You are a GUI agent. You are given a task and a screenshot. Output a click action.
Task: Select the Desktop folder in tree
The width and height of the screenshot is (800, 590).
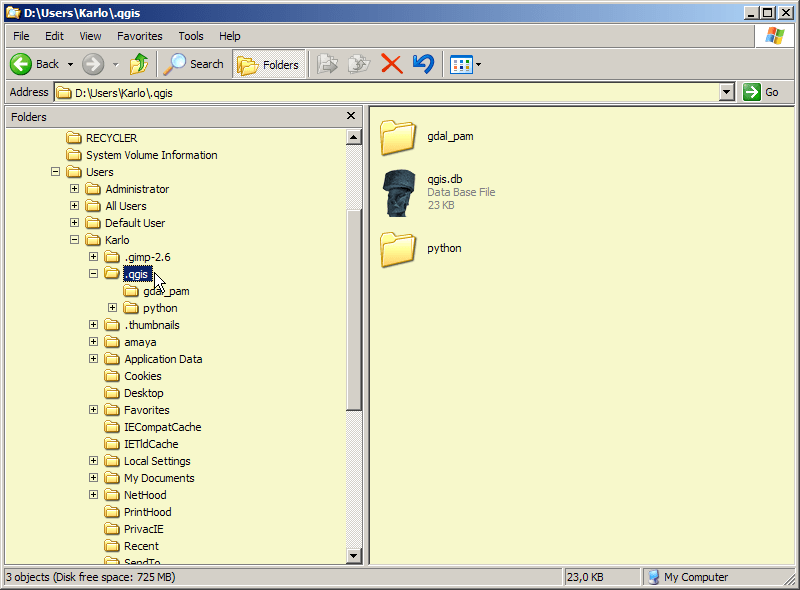tap(144, 393)
